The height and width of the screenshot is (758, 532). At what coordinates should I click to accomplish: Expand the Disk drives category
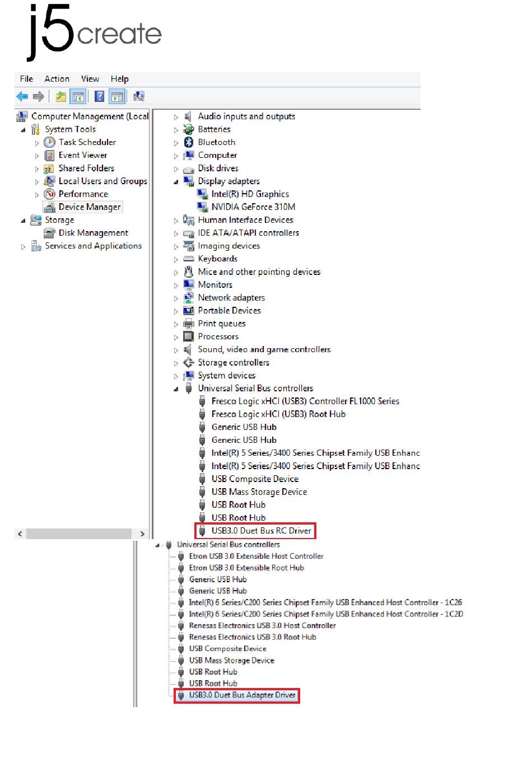point(176,169)
